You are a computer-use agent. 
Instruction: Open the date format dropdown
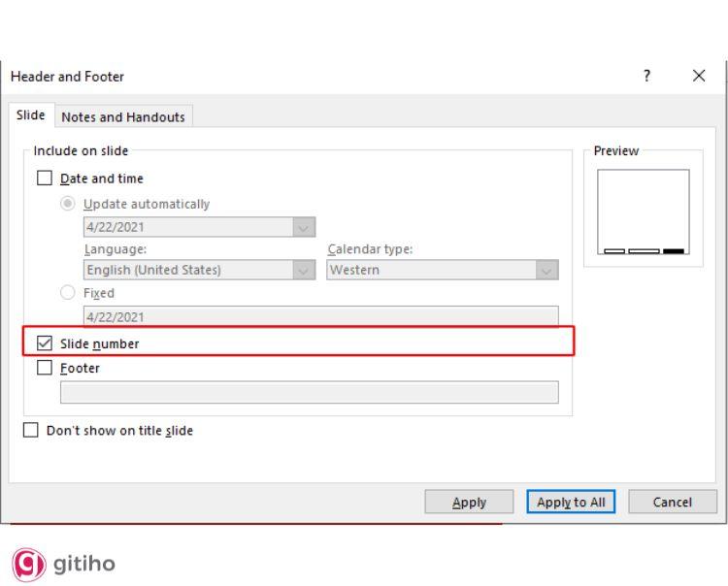[304, 228]
